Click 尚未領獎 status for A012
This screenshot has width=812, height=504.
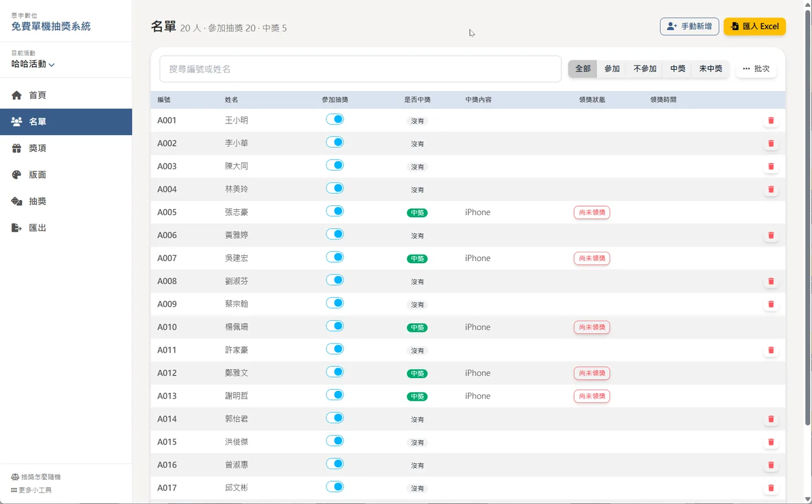592,374
